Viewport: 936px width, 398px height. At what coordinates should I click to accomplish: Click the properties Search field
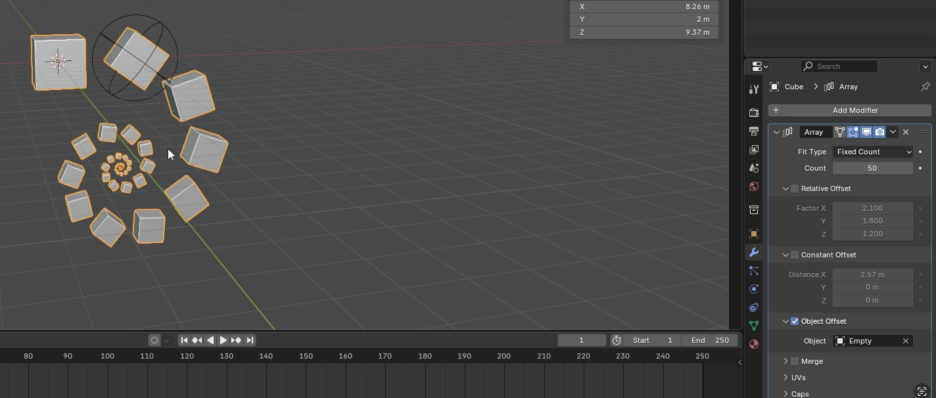[839, 66]
